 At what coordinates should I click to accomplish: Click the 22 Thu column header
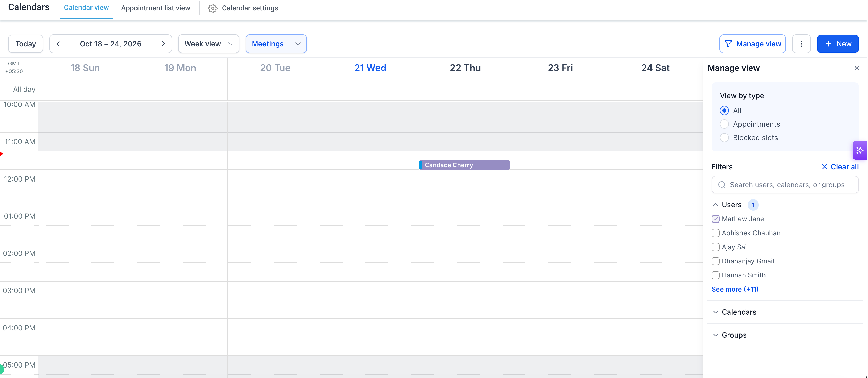[465, 68]
